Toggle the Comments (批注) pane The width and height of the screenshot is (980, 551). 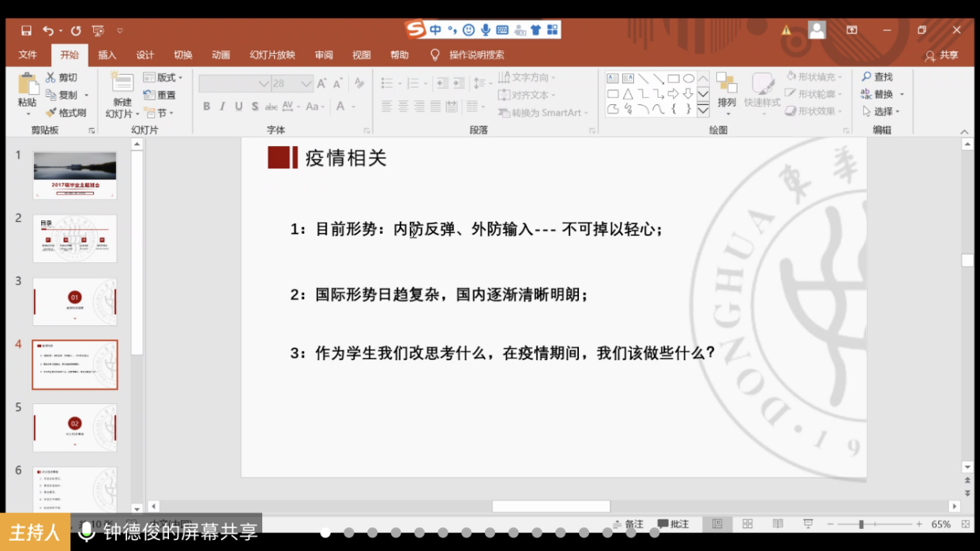tap(674, 524)
